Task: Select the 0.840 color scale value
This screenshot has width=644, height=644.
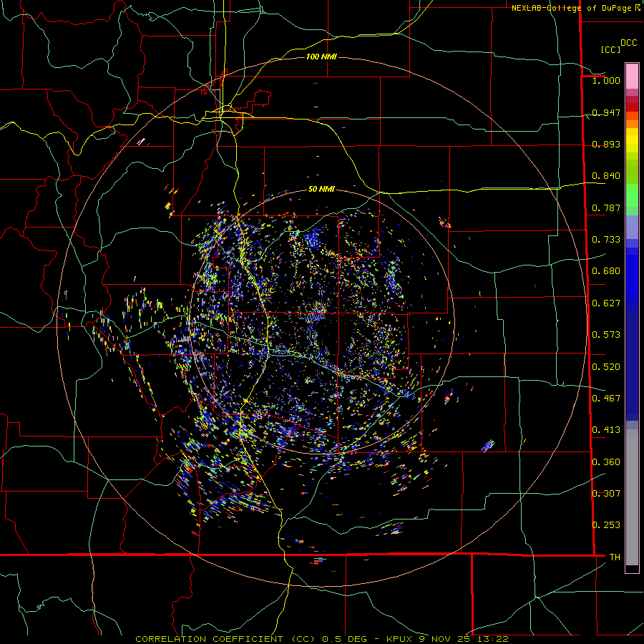Action: [x=606, y=176]
